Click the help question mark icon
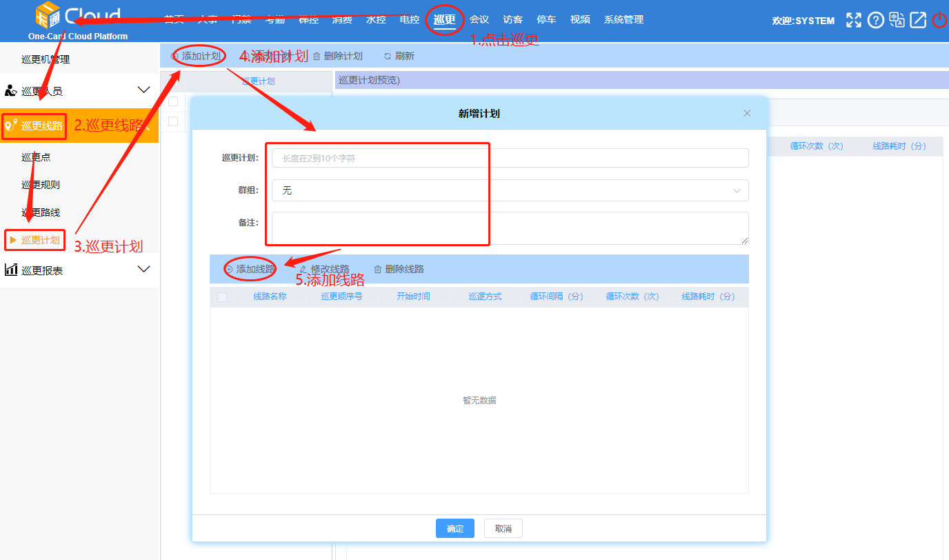Viewport: 949px width, 560px height. point(875,20)
